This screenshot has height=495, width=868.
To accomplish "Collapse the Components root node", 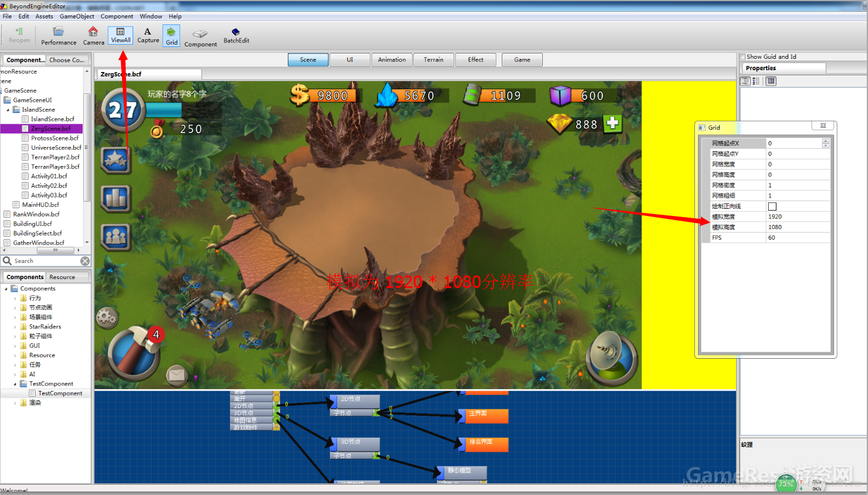I will (7, 289).
